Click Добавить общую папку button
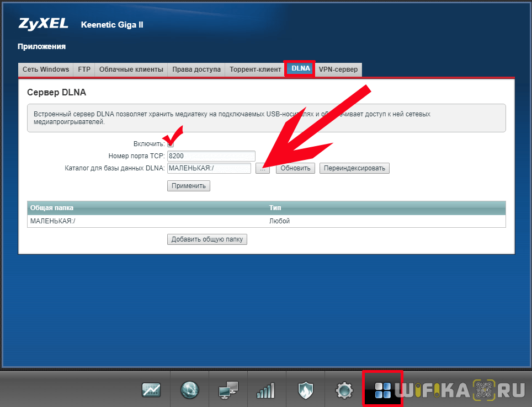 (x=207, y=239)
